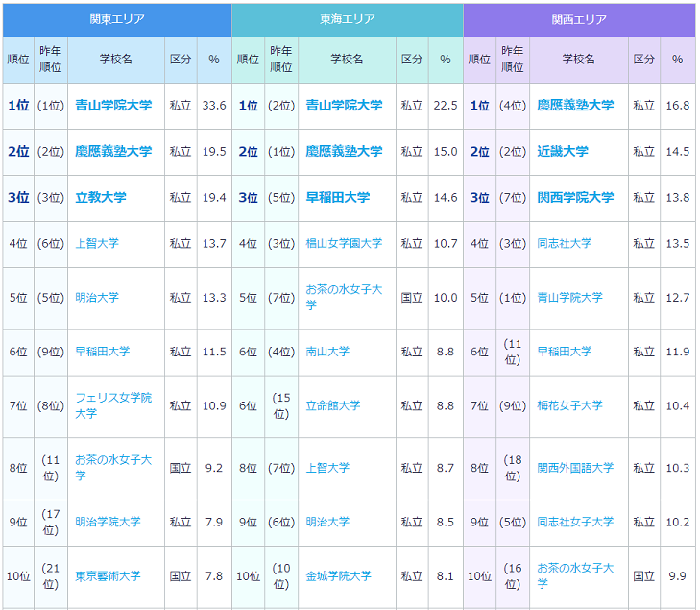
Task: Click the 13.7 percentage cell
Action: pyautogui.click(x=214, y=244)
